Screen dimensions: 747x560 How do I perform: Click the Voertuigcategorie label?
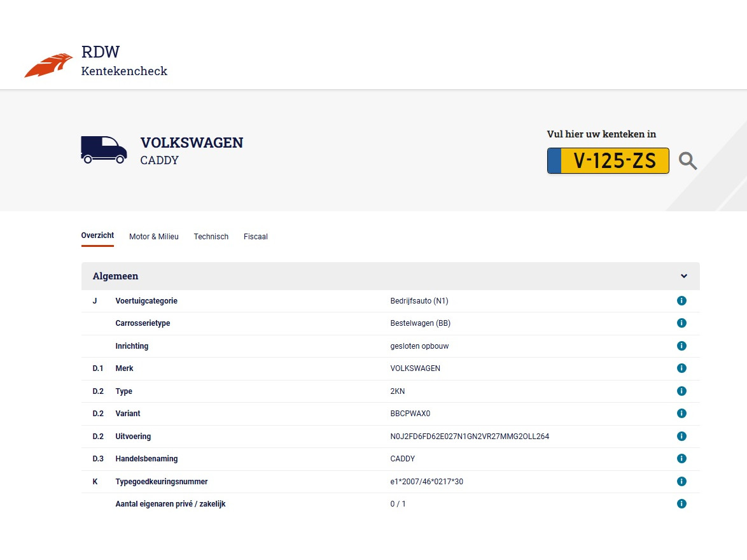[146, 301]
